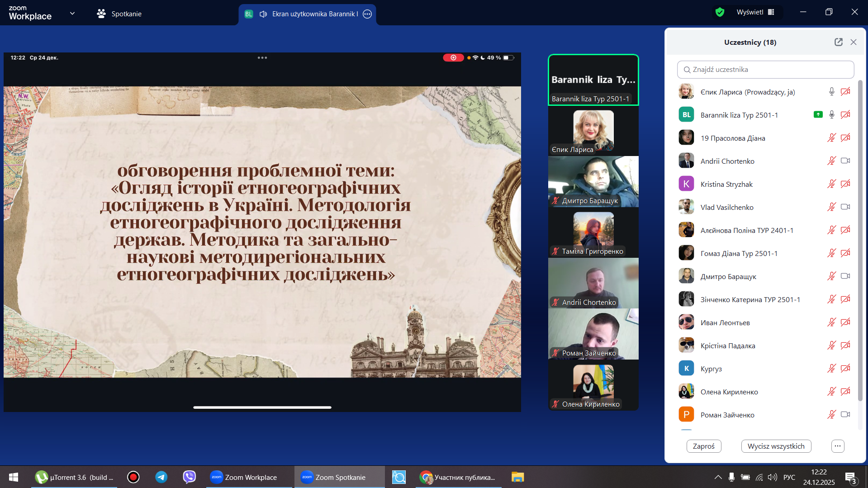Expand the Zoom Workplace dropdown chevron
The width and height of the screenshot is (868, 488).
(x=72, y=14)
